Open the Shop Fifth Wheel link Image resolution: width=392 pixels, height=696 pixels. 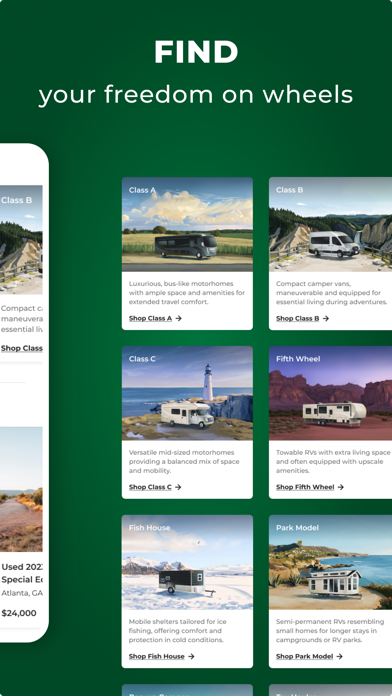pyautogui.click(x=305, y=487)
